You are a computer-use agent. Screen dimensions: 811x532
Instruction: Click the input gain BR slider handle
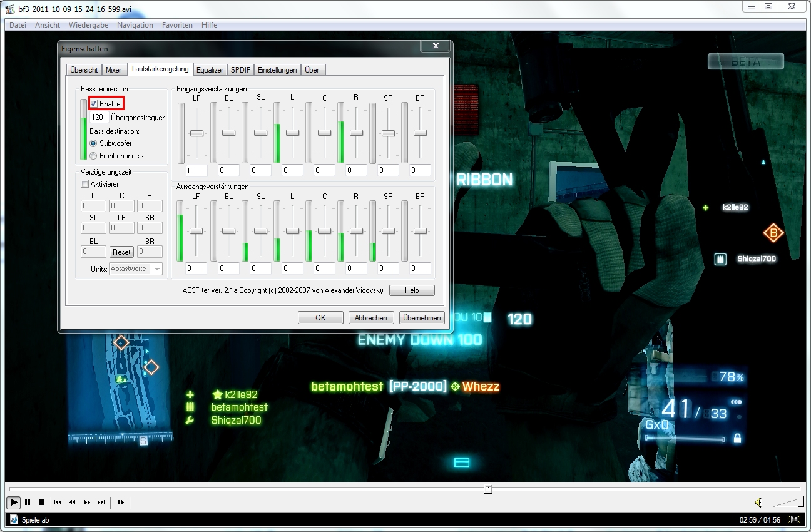click(420, 133)
